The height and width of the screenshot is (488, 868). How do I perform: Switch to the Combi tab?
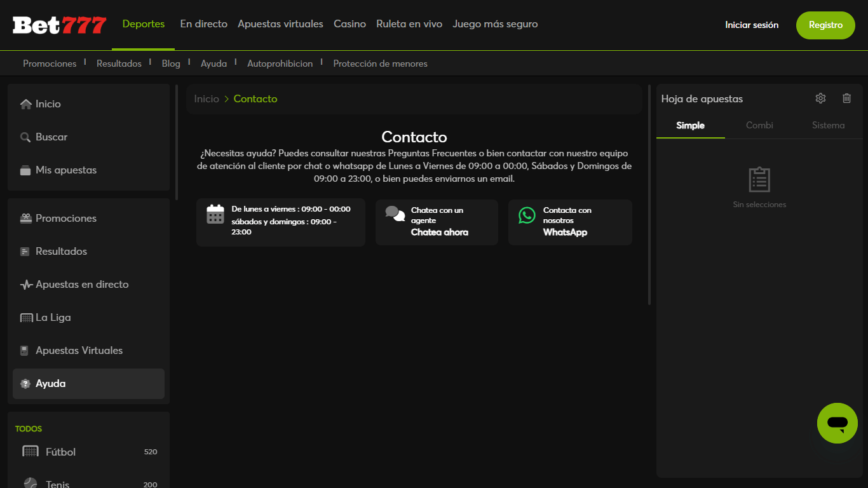point(759,125)
